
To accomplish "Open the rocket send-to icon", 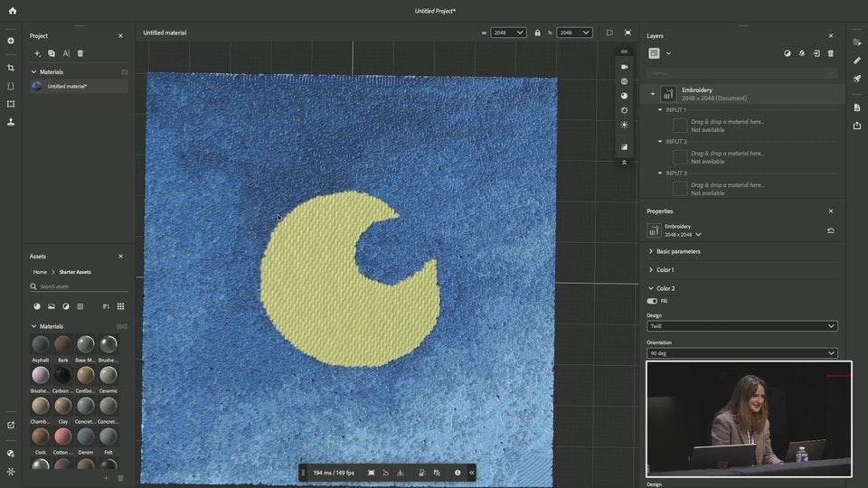I will coord(857,79).
